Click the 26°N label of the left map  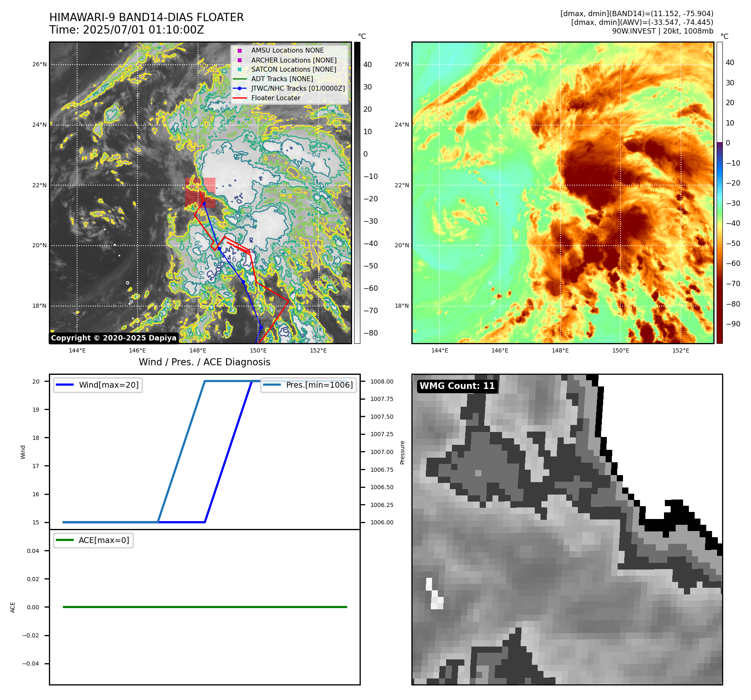(x=40, y=64)
